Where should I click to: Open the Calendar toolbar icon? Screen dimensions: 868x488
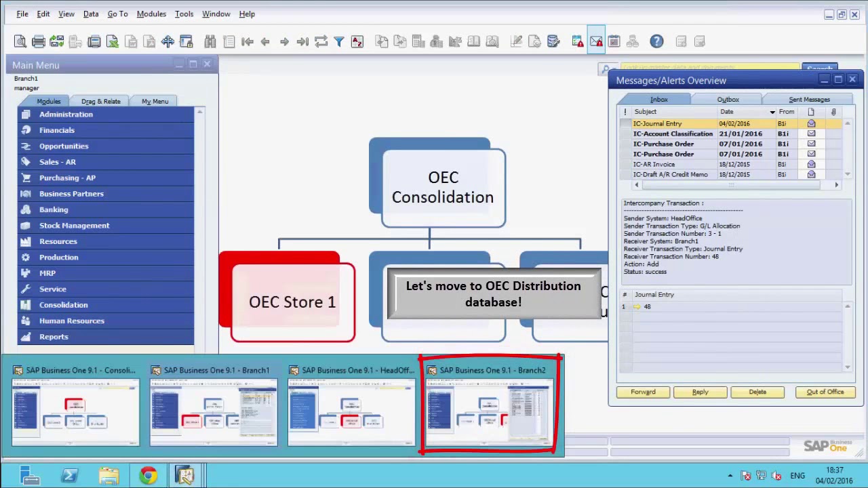click(x=614, y=42)
